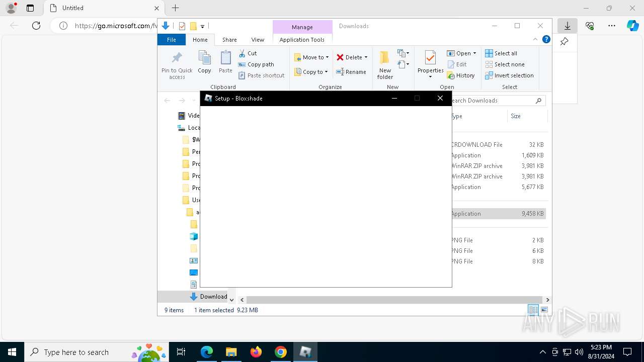Open file Properties from the ribbon
Screen dimensions: 644x362
pyautogui.click(x=430, y=64)
